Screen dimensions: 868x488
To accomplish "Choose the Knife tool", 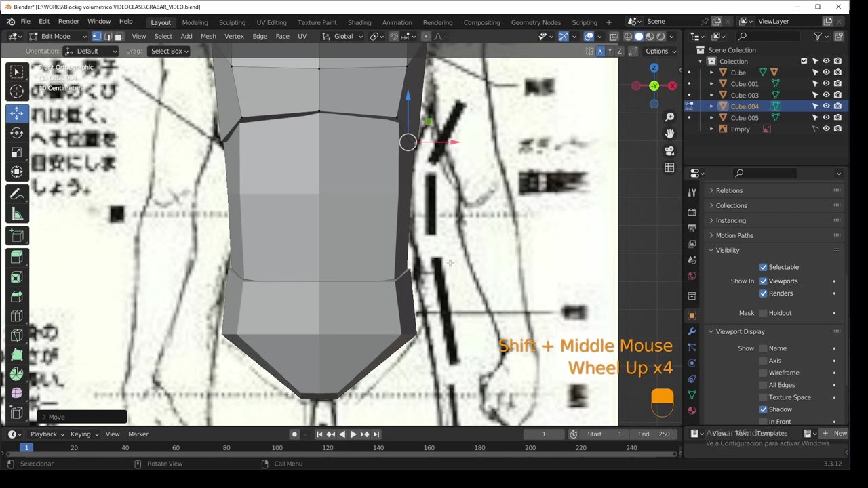I will (17, 335).
